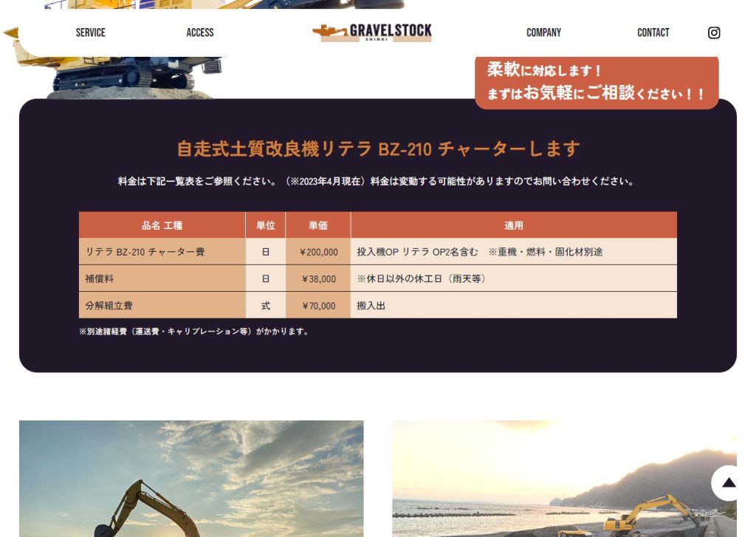Viewport: 756px width, 537px height.
Task: Click the 分解組立費 cell
Action: coord(162,305)
